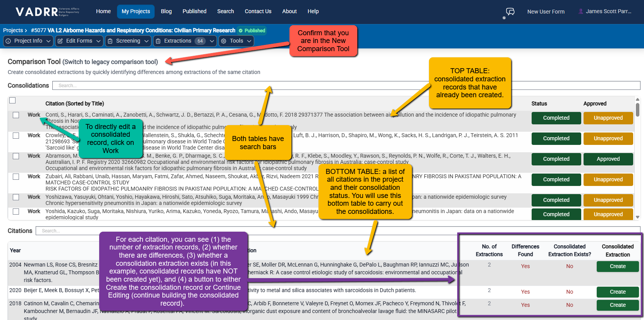Click the Status column header

point(539,104)
